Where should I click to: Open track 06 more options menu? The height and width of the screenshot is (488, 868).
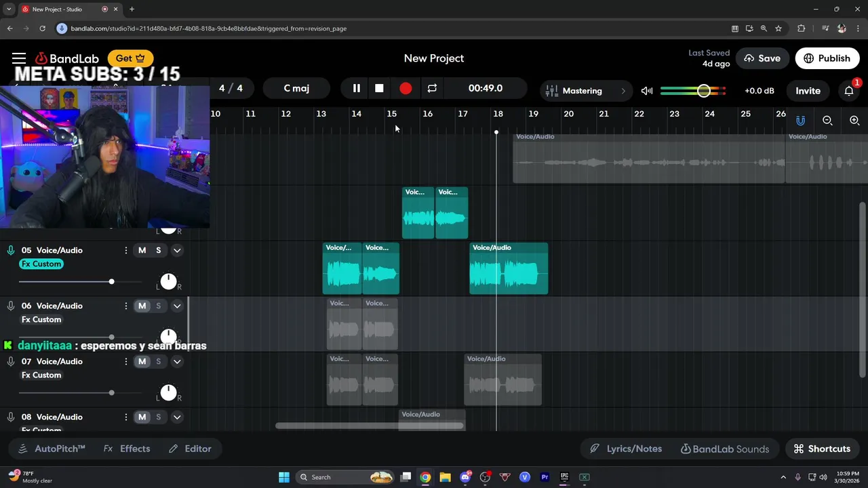pyautogui.click(x=125, y=306)
